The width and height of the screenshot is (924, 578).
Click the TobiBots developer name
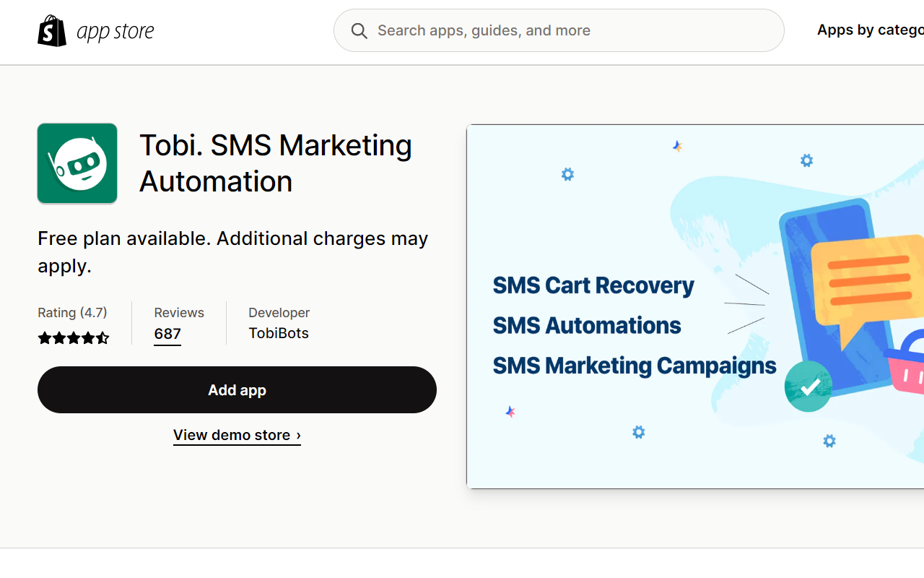coord(279,333)
